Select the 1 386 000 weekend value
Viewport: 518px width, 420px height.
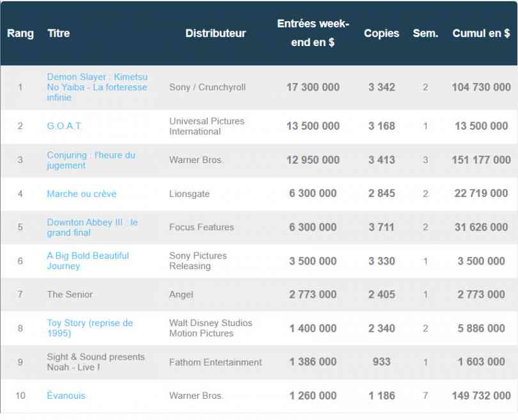[x=313, y=362]
